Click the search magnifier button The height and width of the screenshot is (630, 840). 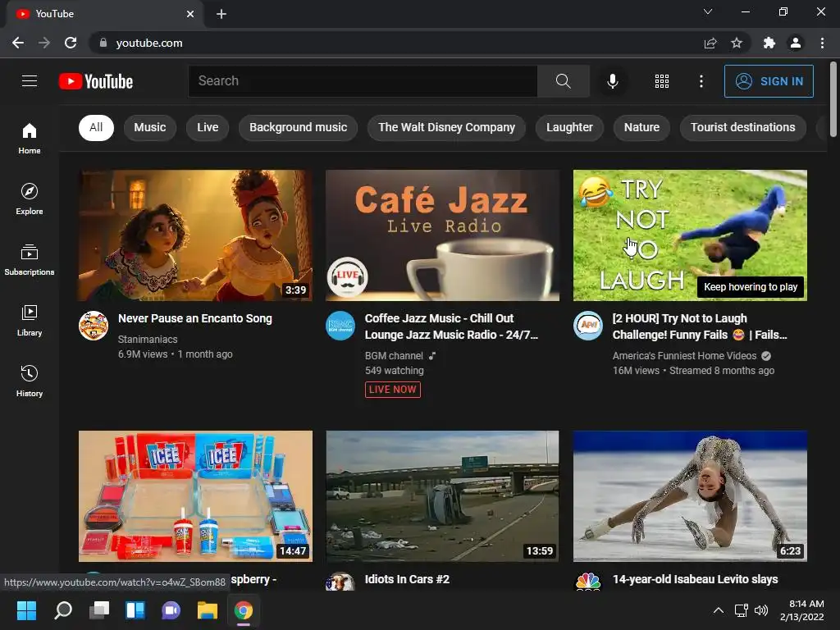click(x=563, y=81)
